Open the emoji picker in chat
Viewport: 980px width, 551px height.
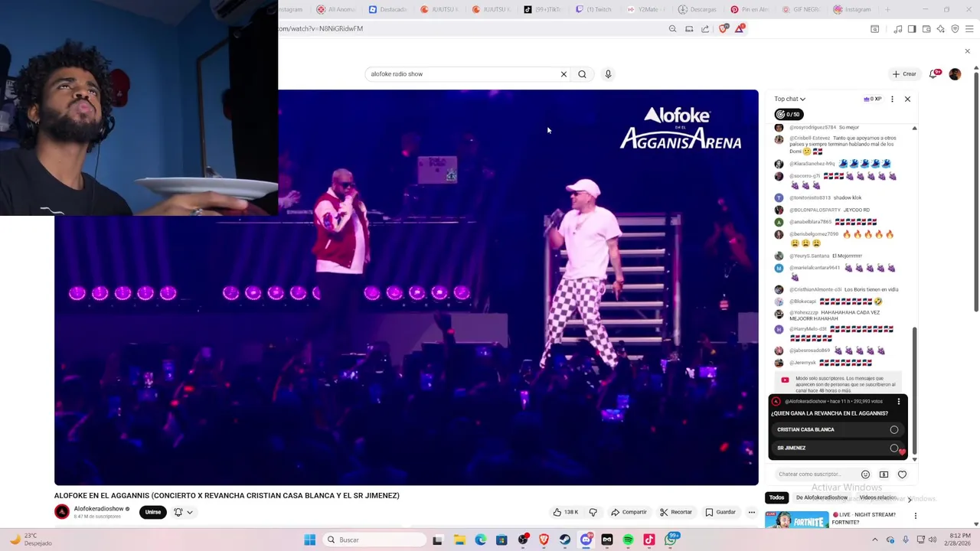pos(865,474)
